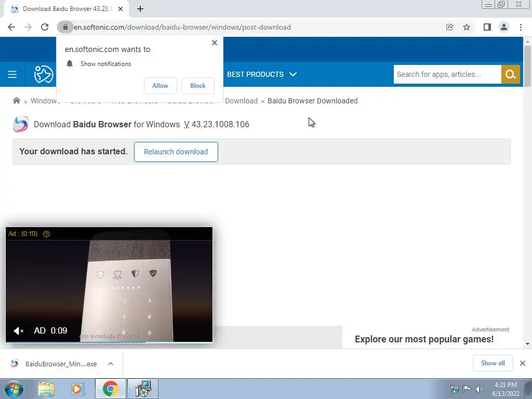Reload the Softonic page
532x399 pixels.
(45, 27)
